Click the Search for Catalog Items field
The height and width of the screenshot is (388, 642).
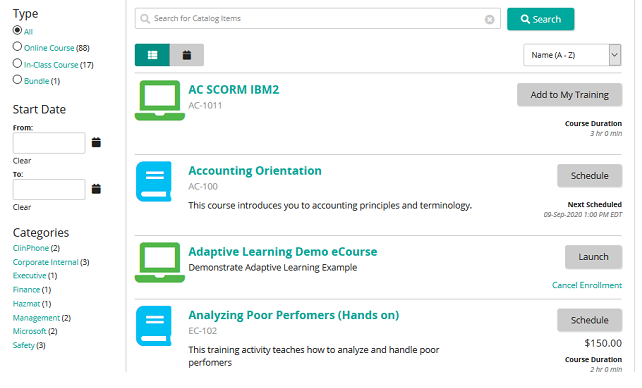click(317, 19)
